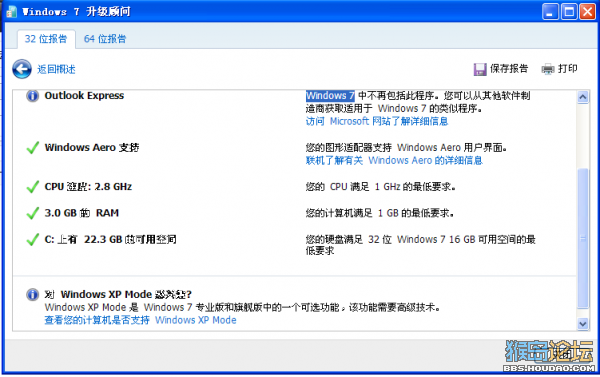
Task: Click the Windows XP Mode heading
Action: (x=118, y=294)
